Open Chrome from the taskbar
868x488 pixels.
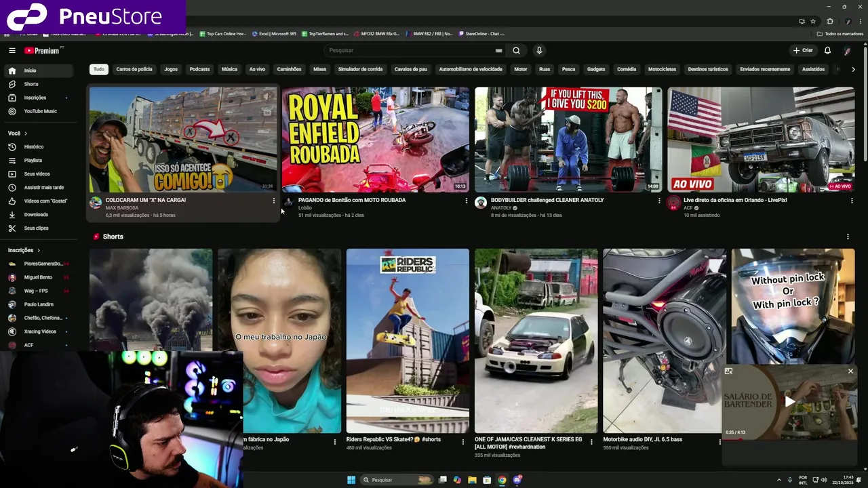coord(502,480)
